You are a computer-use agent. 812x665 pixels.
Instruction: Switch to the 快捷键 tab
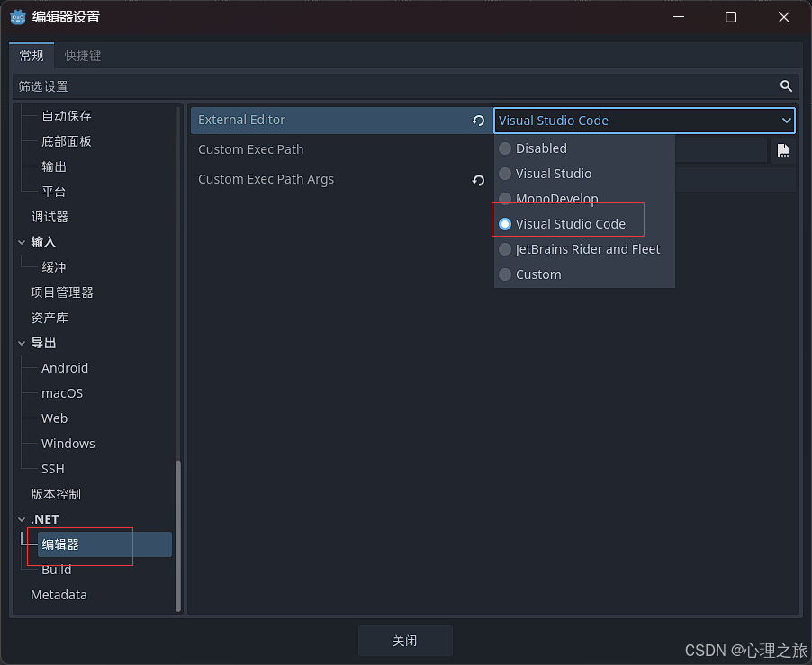tap(82, 55)
